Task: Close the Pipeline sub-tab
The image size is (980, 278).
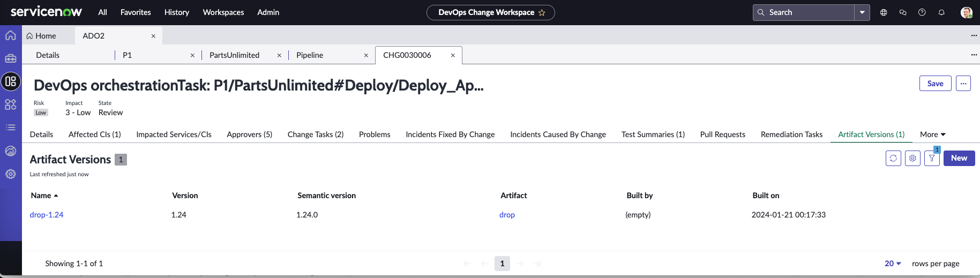Action: click(366, 55)
